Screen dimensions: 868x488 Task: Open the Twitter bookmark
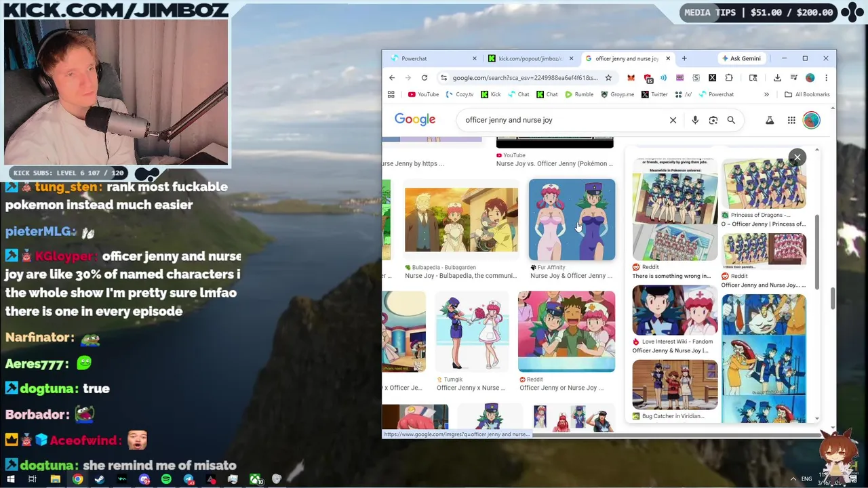tap(654, 94)
